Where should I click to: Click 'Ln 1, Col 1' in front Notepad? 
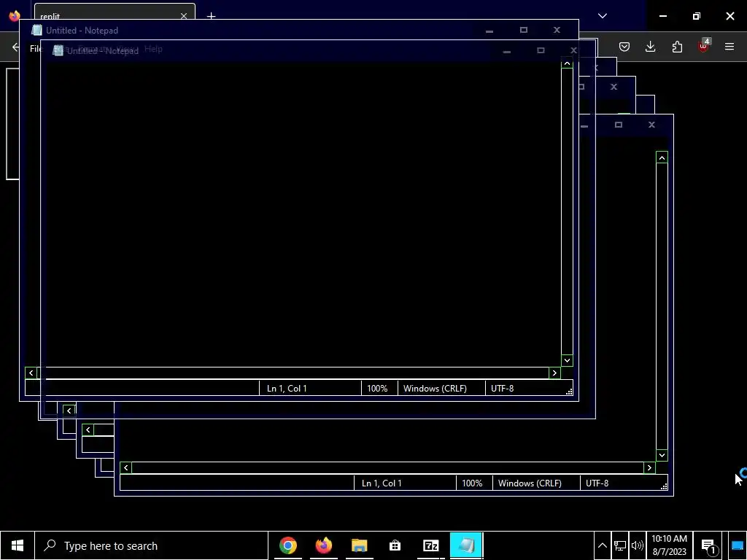click(x=287, y=389)
